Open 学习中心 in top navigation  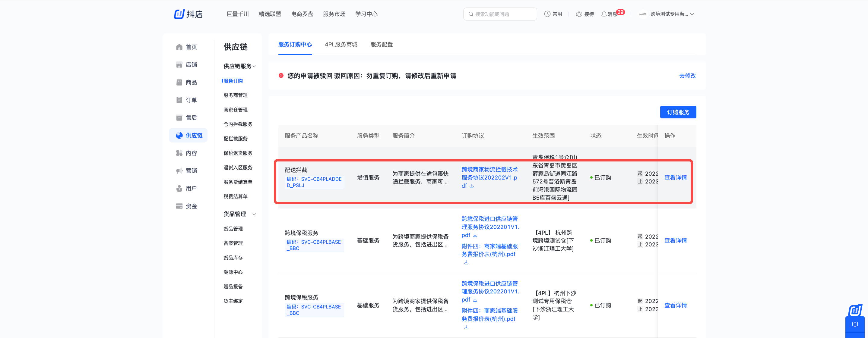(x=366, y=14)
